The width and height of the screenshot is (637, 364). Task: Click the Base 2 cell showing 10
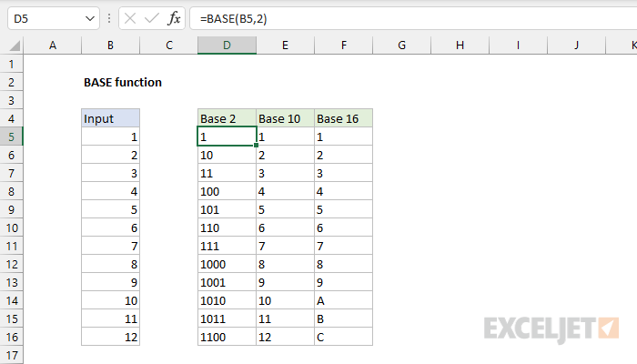pyautogui.click(x=227, y=156)
